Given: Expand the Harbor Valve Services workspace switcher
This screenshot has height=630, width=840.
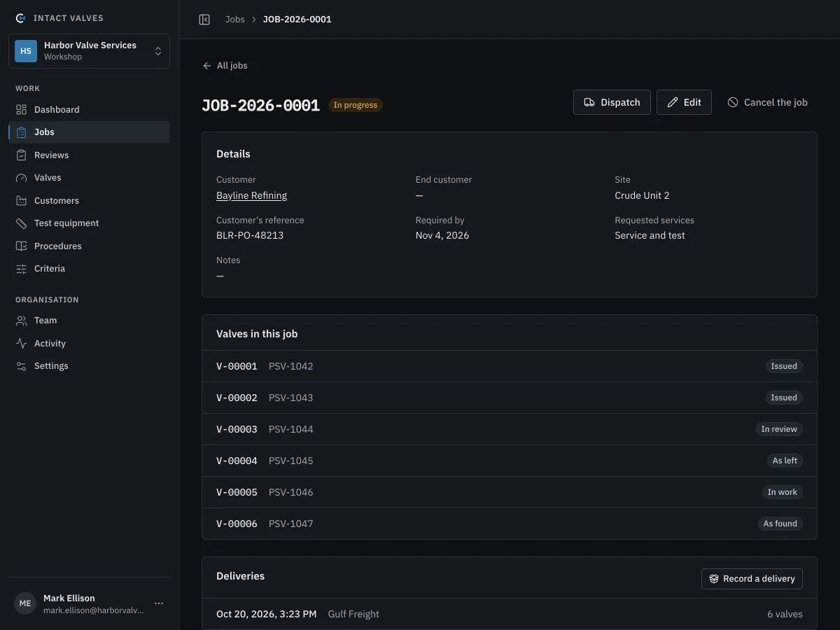Looking at the screenshot, I should [x=89, y=51].
